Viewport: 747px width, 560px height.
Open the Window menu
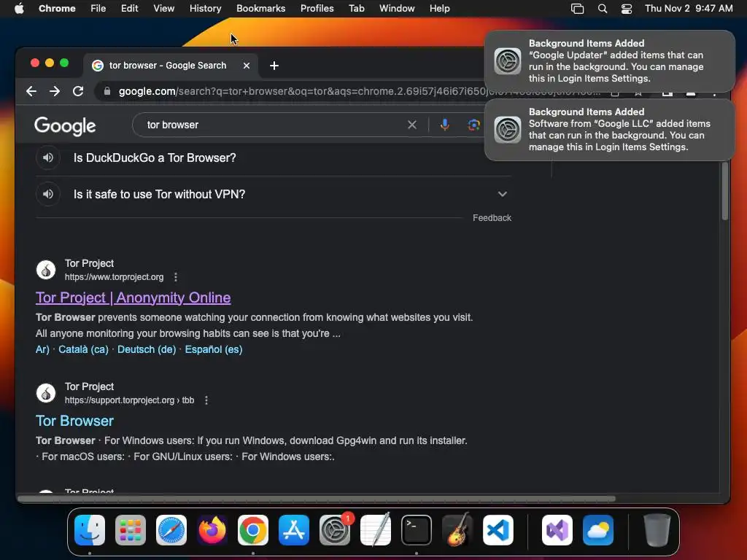click(397, 8)
